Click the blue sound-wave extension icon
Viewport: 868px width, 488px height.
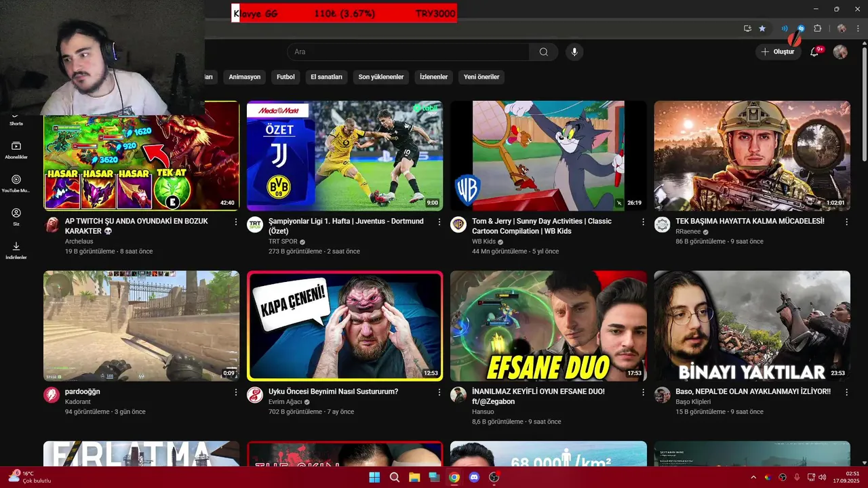tap(785, 28)
